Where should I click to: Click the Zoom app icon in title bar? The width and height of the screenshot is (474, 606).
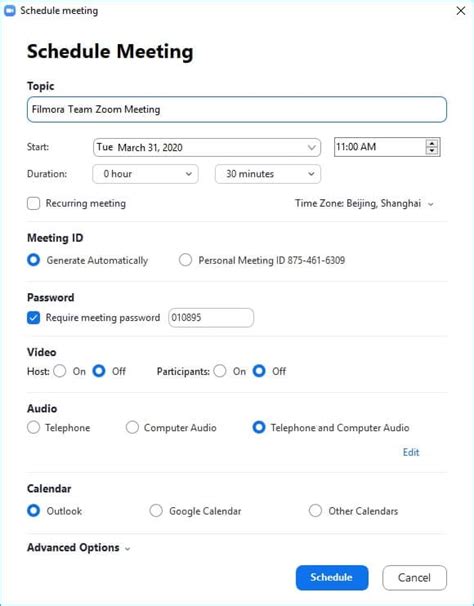pos(9,10)
